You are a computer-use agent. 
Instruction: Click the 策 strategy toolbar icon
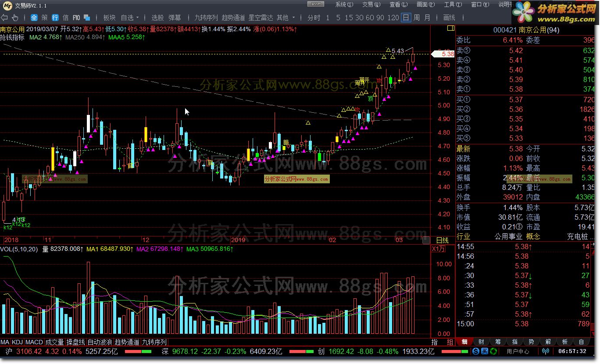44,18
